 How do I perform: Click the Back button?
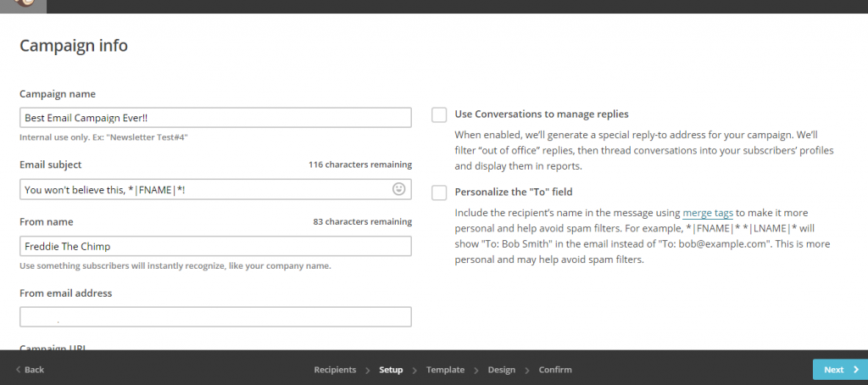click(30, 370)
